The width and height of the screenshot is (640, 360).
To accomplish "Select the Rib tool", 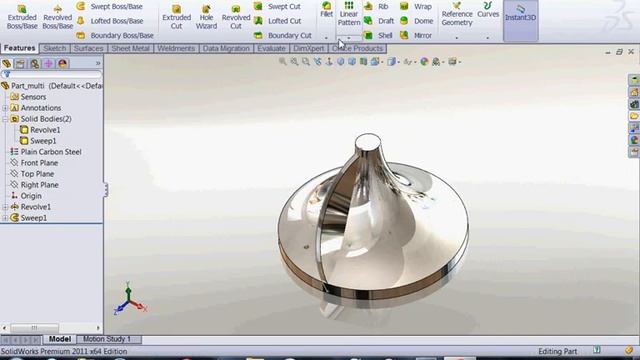I will 376,7.
